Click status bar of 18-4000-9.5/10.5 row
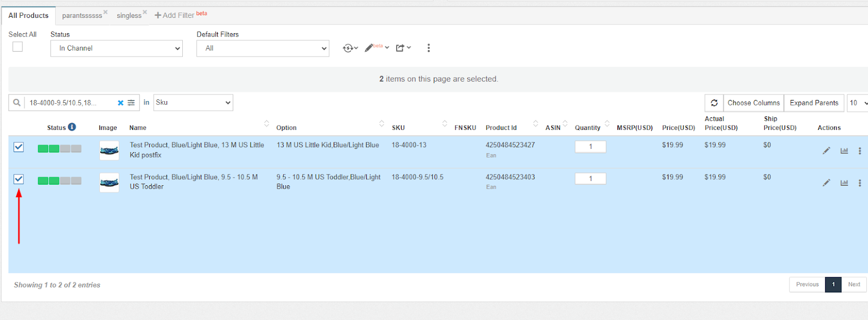The height and width of the screenshot is (320, 868). coord(60,180)
